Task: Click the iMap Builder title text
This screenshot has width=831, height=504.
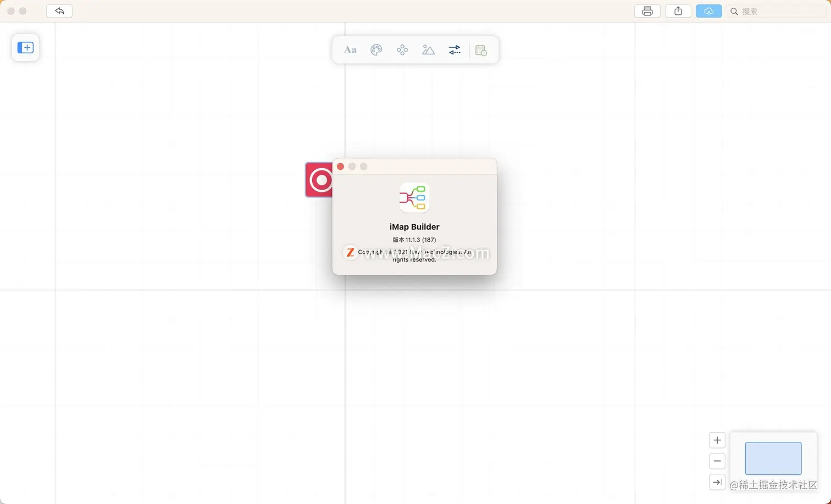Action: pyautogui.click(x=414, y=226)
